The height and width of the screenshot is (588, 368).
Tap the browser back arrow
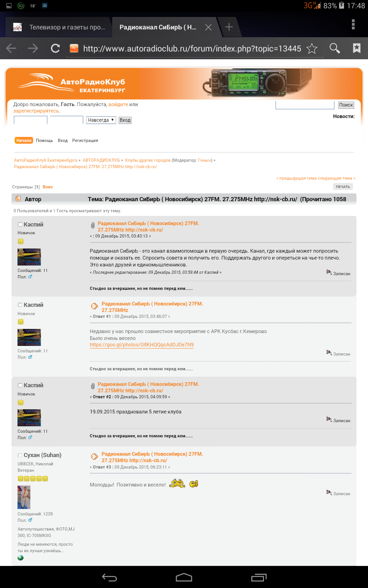[x=11, y=48]
